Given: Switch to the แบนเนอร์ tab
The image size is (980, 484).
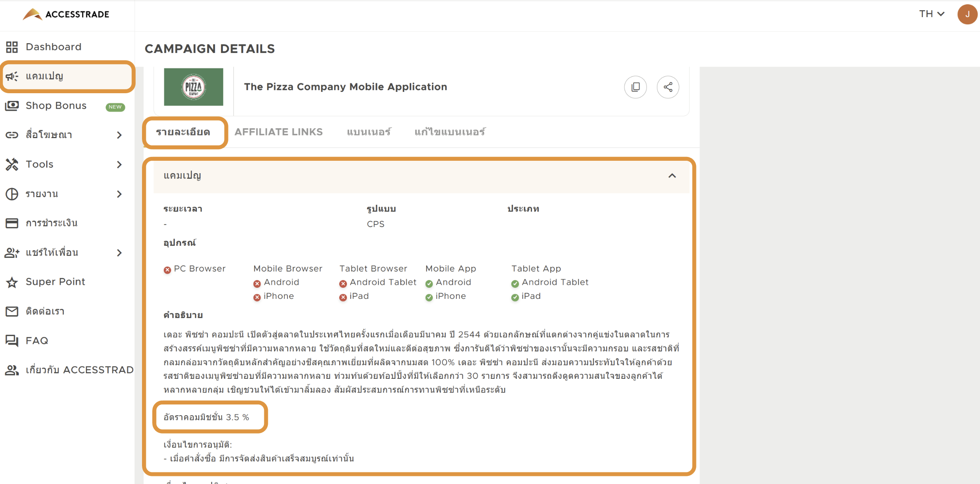Looking at the screenshot, I should pos(369,132).
